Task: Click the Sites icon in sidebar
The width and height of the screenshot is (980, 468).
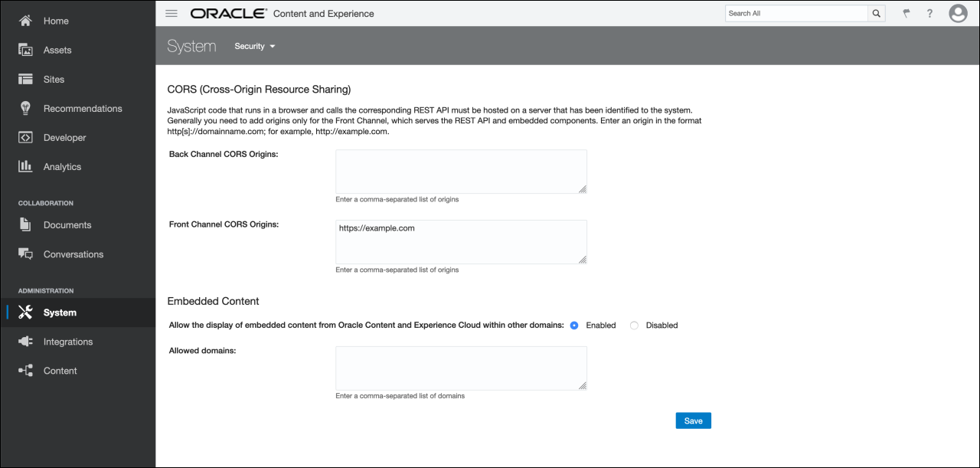Action: 25,79
